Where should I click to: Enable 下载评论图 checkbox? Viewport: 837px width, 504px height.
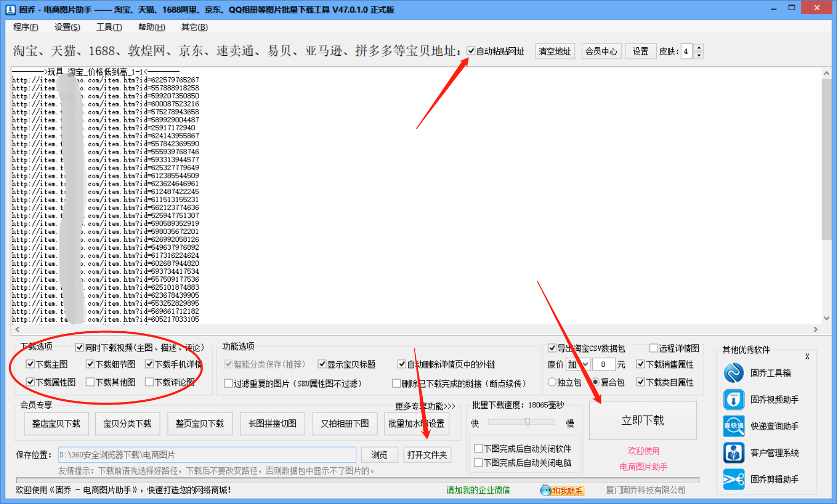point(149,382)
